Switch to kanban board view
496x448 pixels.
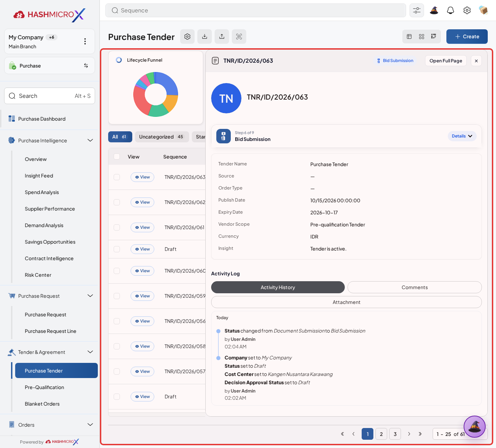click(434, 37)
